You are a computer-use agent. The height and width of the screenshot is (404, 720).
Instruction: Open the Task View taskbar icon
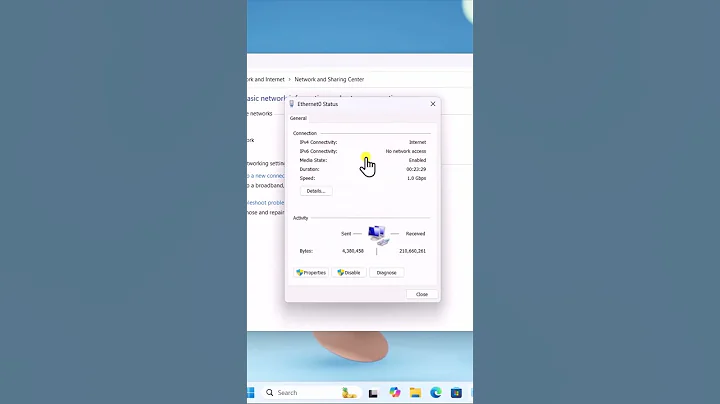click(373, 393)
